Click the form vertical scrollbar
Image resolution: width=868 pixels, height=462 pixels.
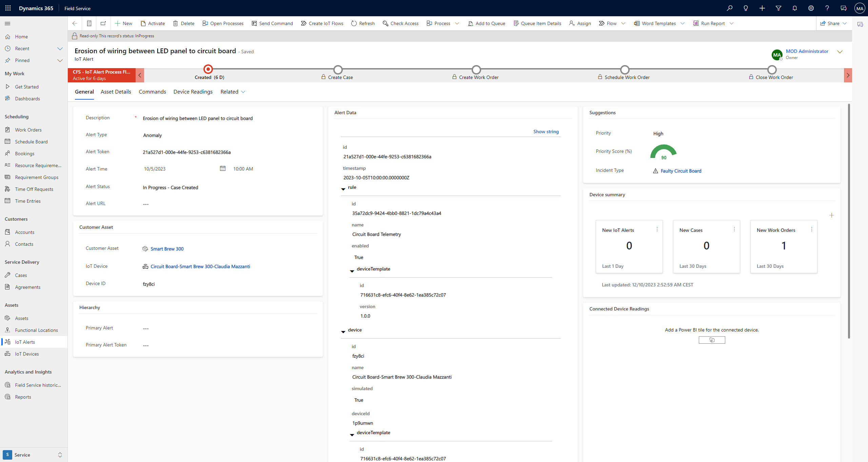[849, 221]
